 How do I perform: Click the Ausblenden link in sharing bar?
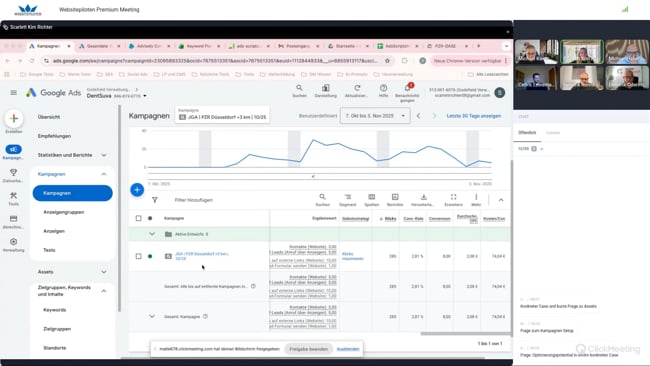[348, 349]
